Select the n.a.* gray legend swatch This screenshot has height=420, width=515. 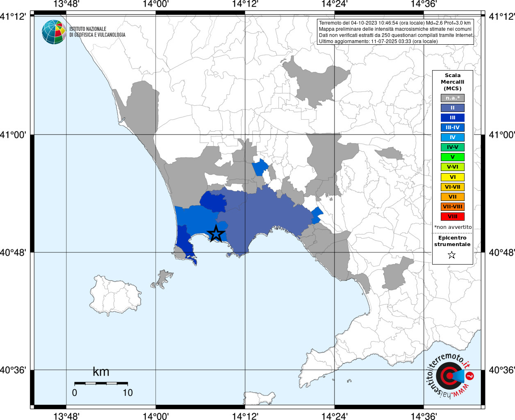(453, 98)
